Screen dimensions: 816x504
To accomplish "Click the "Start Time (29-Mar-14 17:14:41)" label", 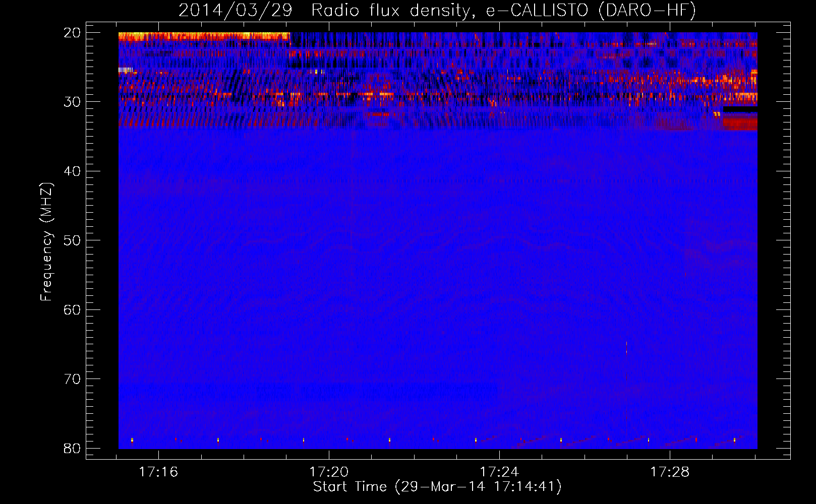I will (437, 487).
